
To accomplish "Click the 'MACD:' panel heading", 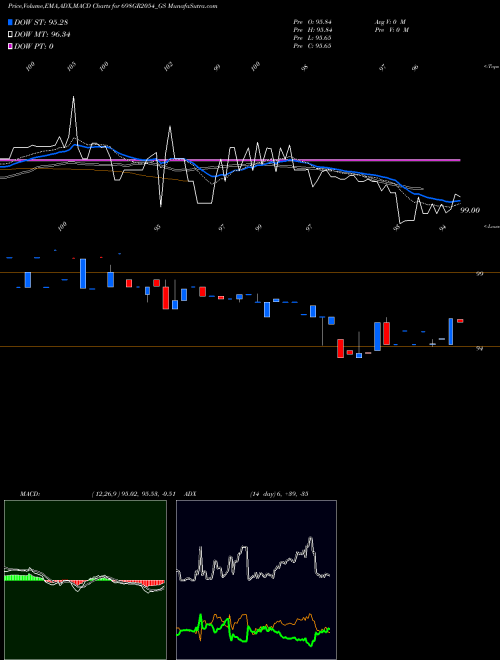I will pos(29,494).
